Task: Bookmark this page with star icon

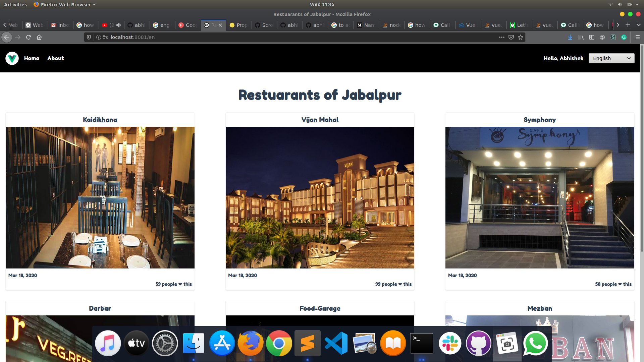Action: 521,37
